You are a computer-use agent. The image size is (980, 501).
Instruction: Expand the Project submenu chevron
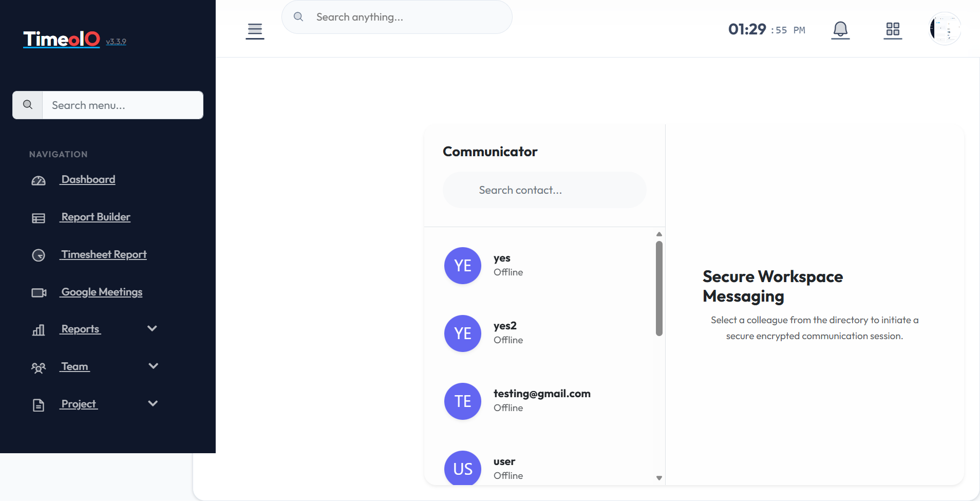(x=153, y=404)
